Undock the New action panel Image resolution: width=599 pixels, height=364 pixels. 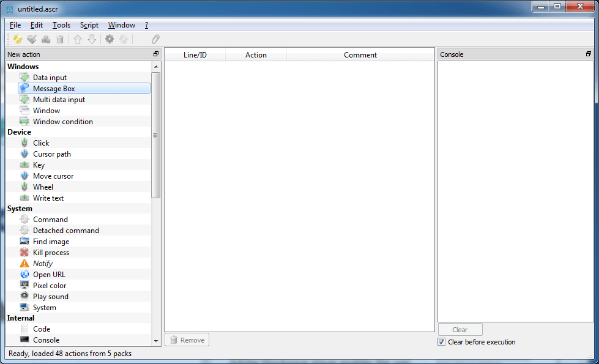156,54
